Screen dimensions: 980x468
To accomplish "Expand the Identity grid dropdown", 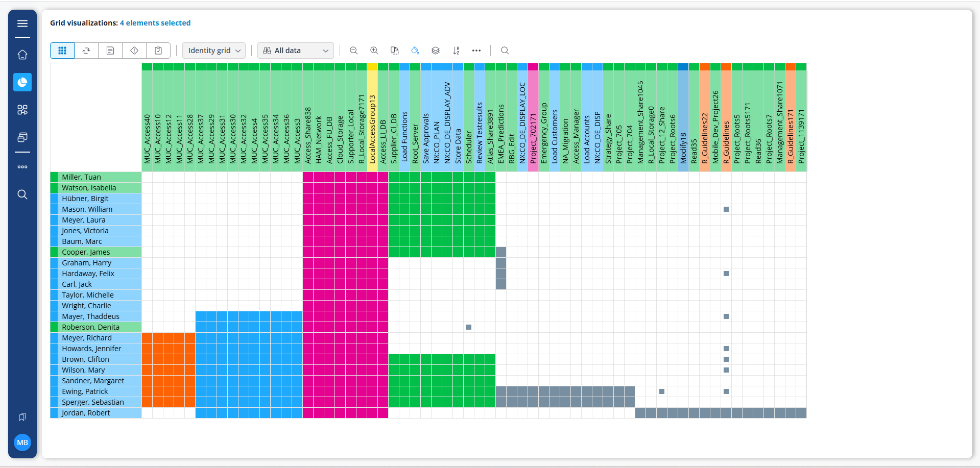I will (x=214, y=51).
